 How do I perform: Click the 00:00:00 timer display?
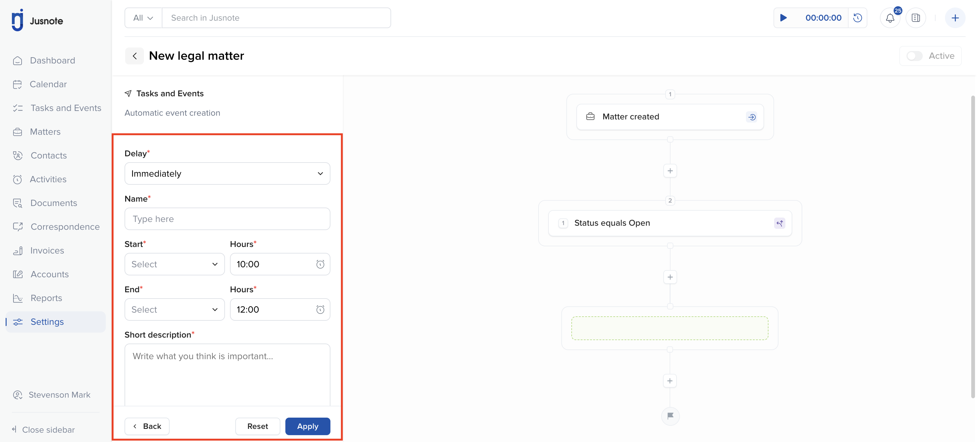click(823, 18)
